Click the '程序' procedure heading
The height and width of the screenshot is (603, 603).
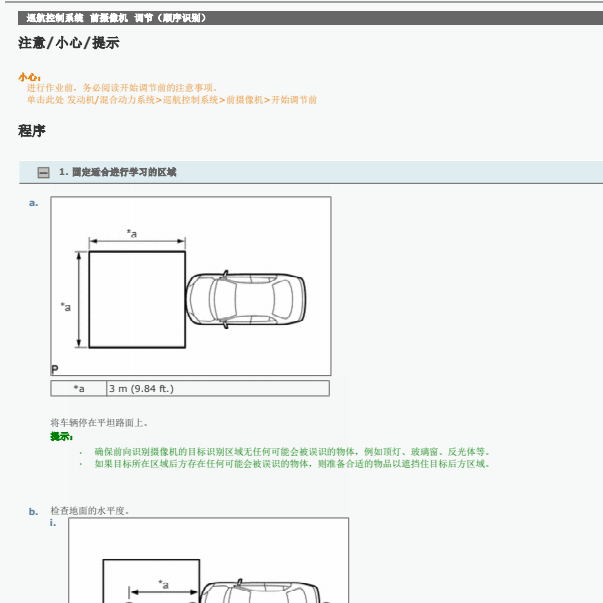click(x=32, y=131)
